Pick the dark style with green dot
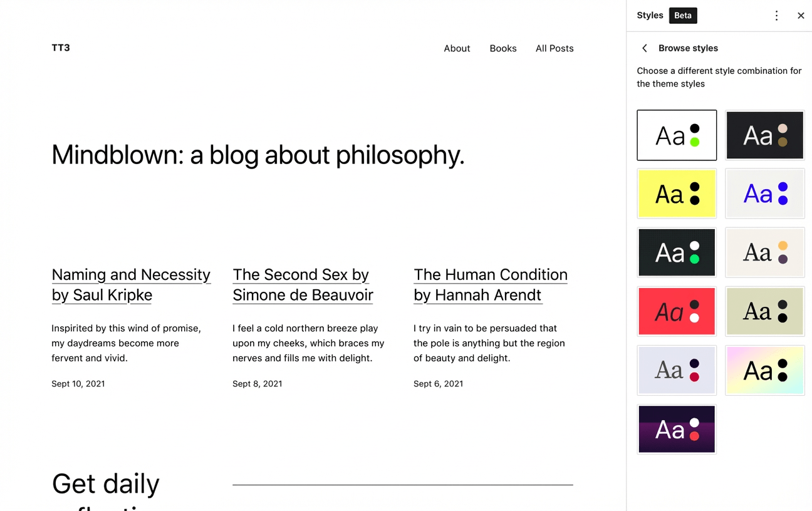Image resolution: width=812 pixels, height=511 pixels. 677,252
